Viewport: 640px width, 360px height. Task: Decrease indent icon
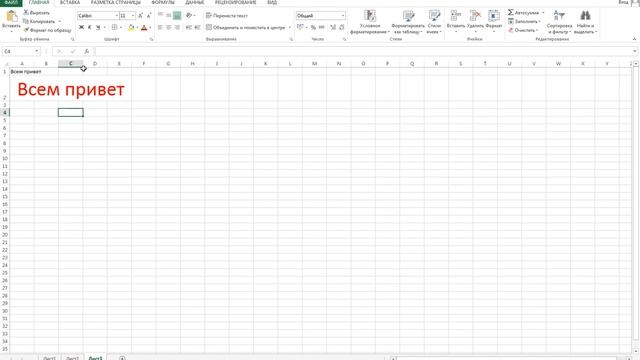point(189,27)
